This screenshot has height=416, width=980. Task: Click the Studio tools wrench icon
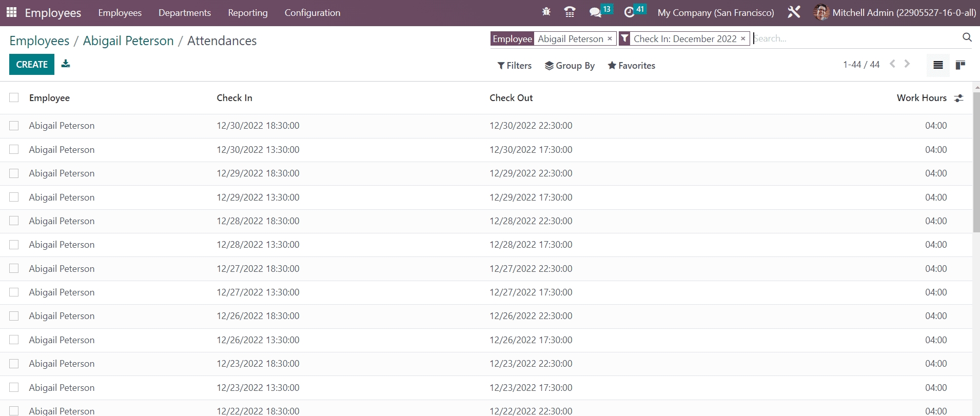tap(794, 12)
